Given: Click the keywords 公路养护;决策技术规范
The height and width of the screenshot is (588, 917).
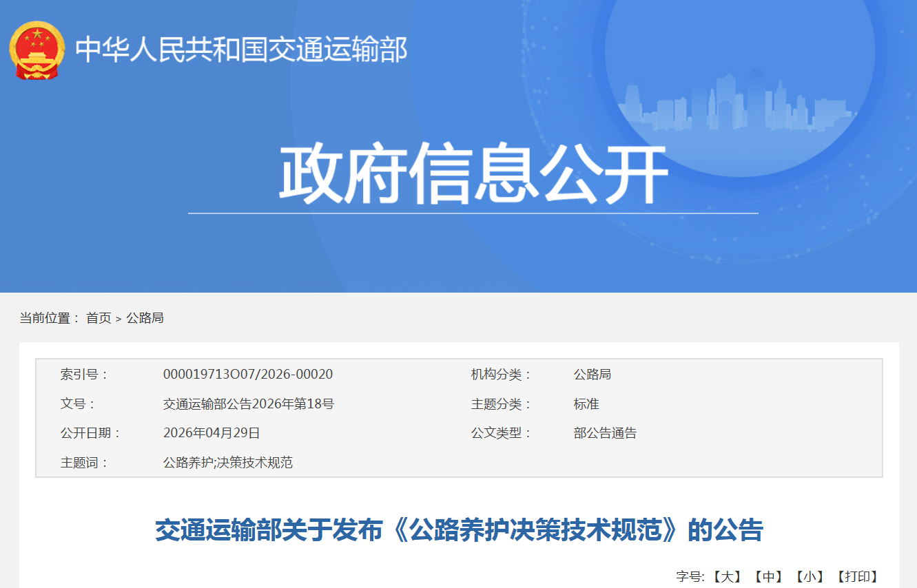Looking at the screenshot, I should 228,463.
